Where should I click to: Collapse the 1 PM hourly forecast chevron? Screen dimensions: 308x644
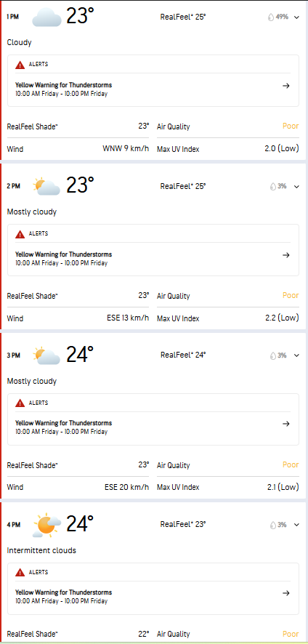click(297, 17)
